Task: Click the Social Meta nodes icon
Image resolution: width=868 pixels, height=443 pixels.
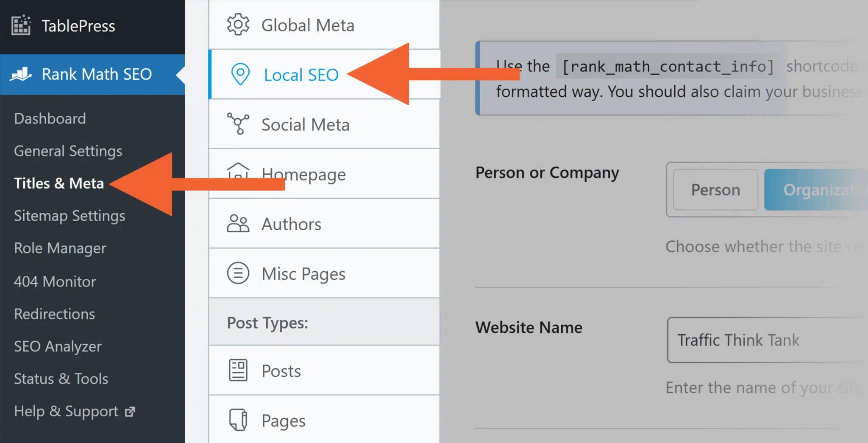Action: [x=238, y=124]
